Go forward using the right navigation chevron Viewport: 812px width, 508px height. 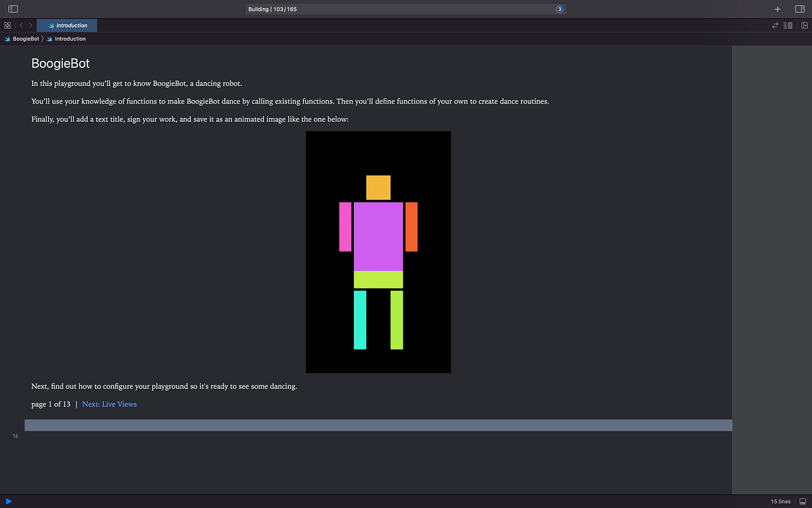point(30,25)
